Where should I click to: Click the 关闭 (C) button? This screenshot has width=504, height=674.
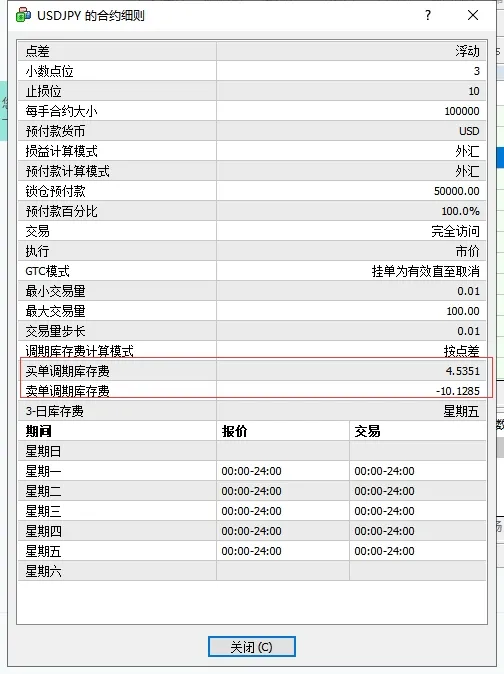tap(252, 646)
